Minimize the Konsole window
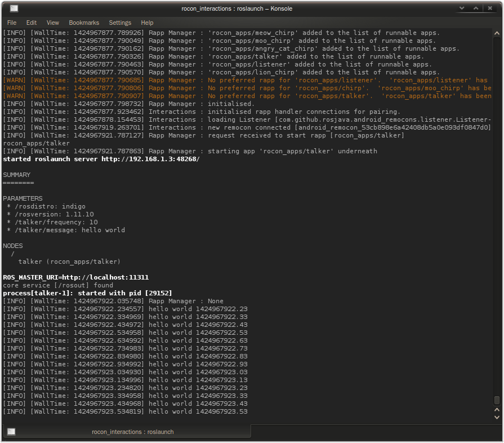The height and width of the screenshot is (443, 504). pyautogui.click(x=462, y=8)
